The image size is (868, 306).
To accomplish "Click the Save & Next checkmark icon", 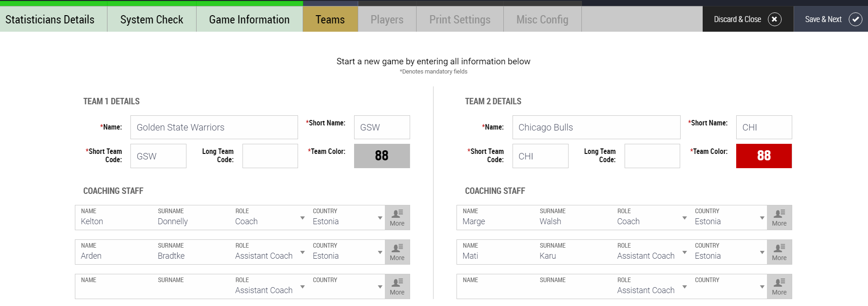I will pos(855,19).
